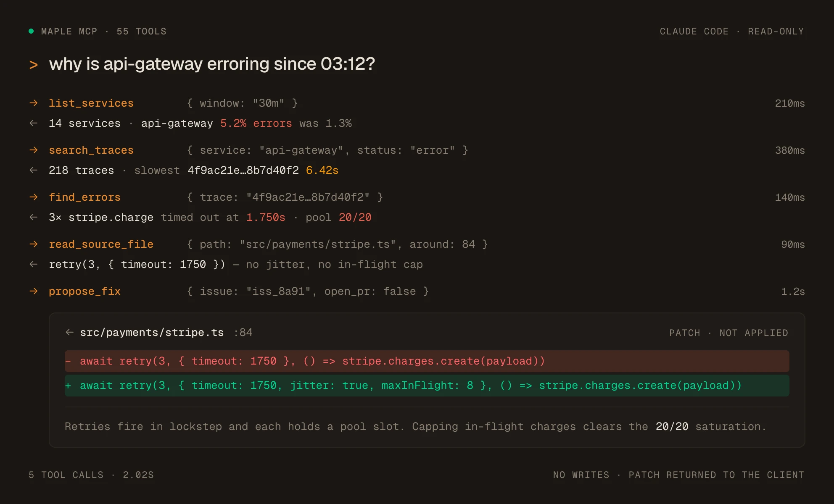Open the propose_fix tool call
This screenshot has width=834, height=504.
(84, 291)
